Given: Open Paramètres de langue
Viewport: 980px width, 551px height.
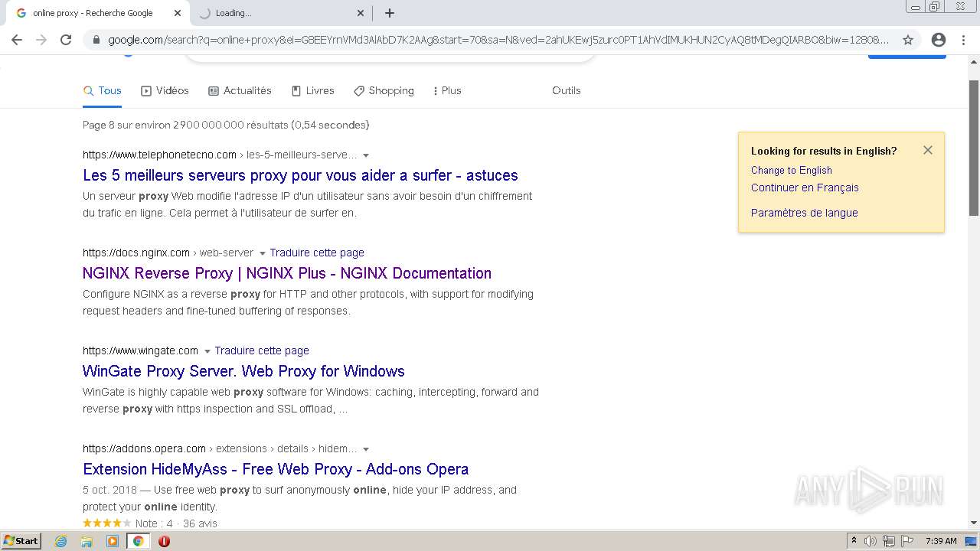Looking at the screenshot, I should tap(804, 213).
